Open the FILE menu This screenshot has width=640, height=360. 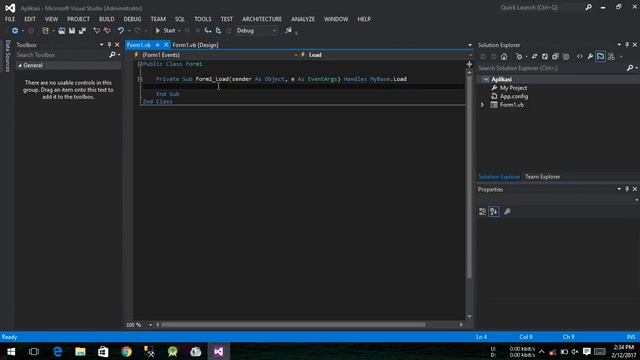point(10,19)
